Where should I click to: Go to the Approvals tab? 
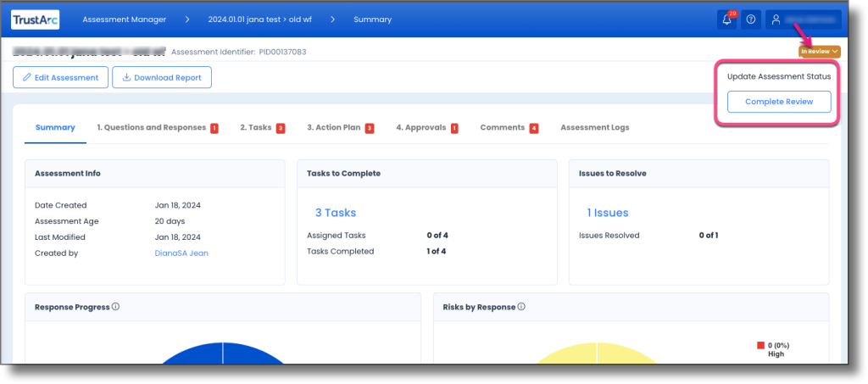[427, 128]
